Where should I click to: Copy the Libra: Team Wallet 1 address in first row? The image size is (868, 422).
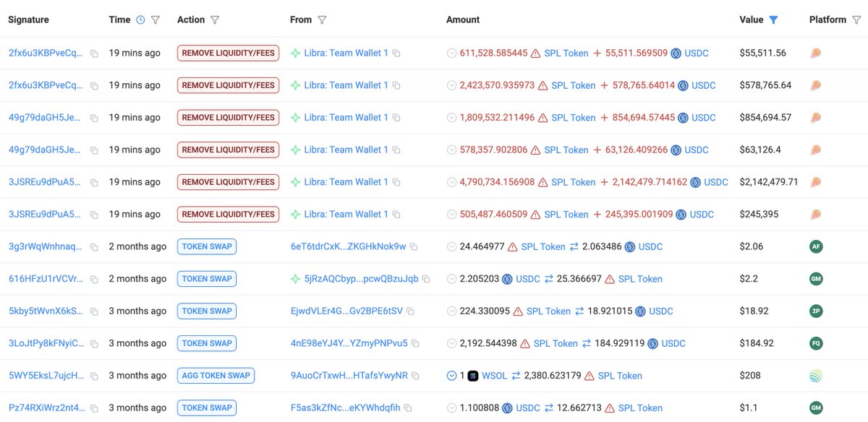coord(396,53)
